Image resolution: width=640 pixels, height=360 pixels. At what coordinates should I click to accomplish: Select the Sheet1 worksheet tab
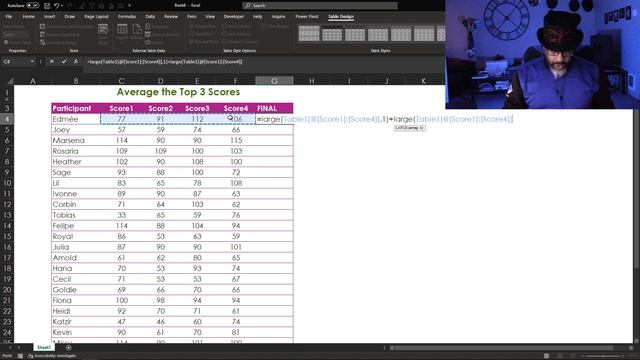pos(44,347)
